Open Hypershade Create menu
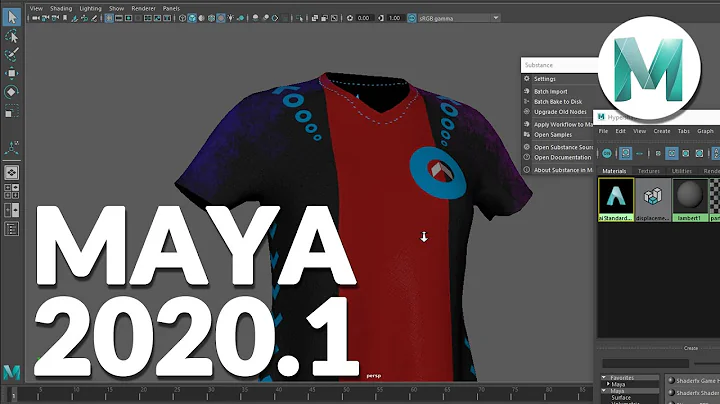720x404 pixels. point(662,131)
